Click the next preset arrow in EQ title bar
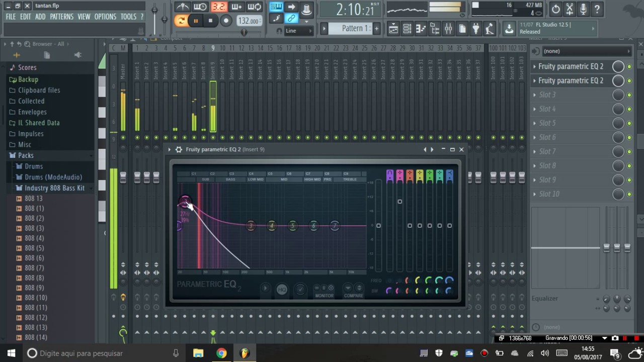Viewport: 644px width, 362px height. pos(432,149)
